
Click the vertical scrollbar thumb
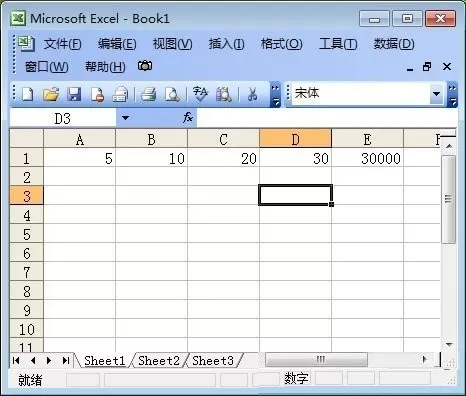coord(449,199)
